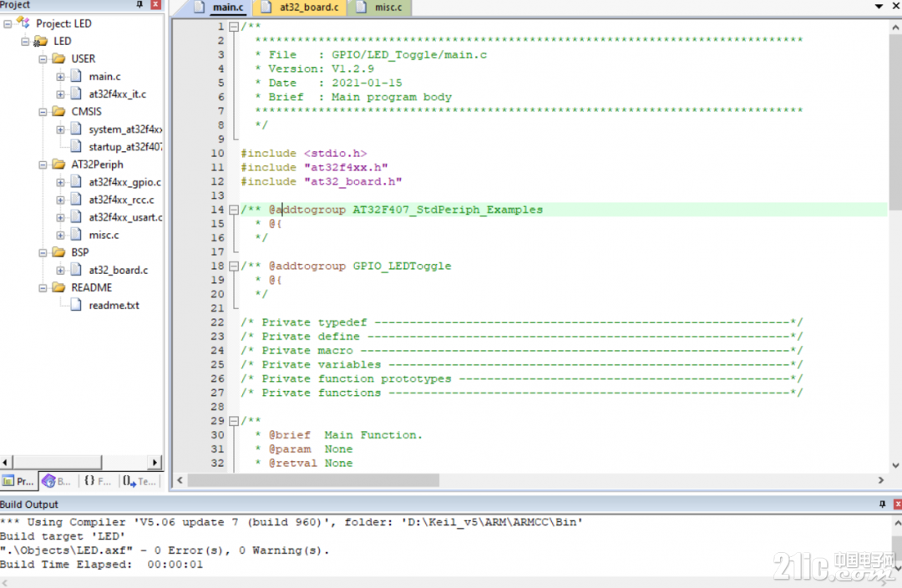Click the USER folder icon
902x588 pixels.
pos(58,58)
